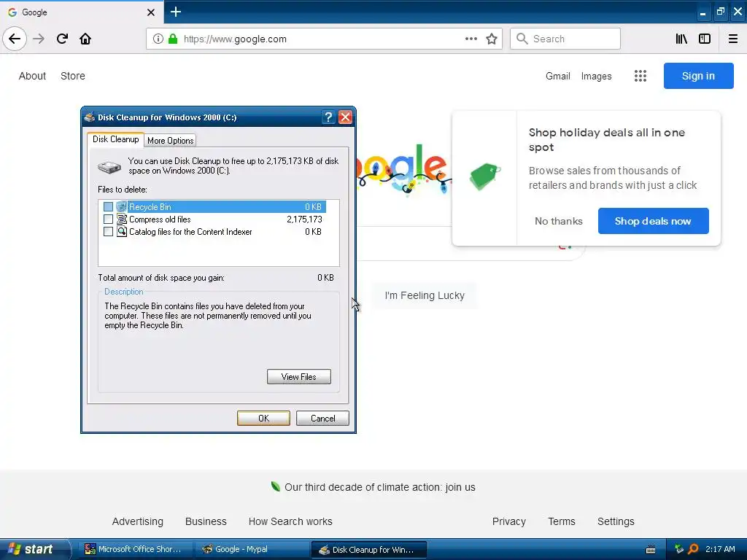This screenshot has width=747, height=560.
Task: Click the browser Search input field
Action: [x=565, y=39]
